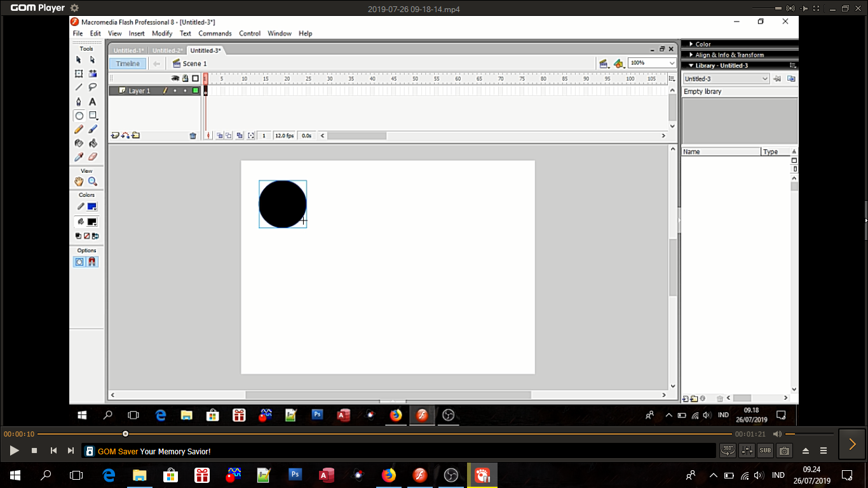
Task: Select the Lasso tool
Action: [93, 87]
